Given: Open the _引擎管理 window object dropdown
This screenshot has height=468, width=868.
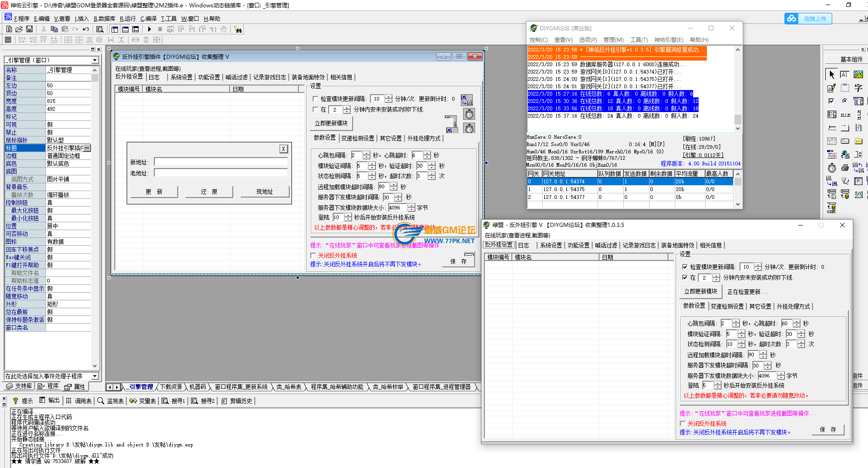Looking at the screenshot, I should point(95,60).
